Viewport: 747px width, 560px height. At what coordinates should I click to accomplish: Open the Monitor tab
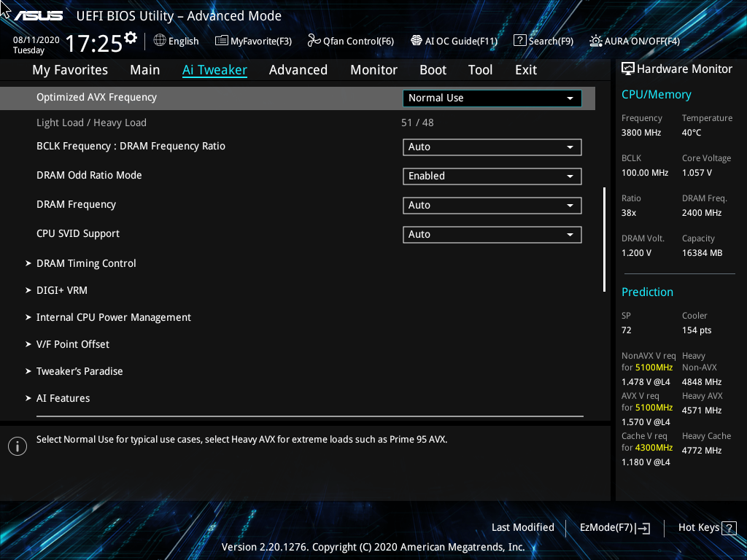pyautogui.click(x=374, y=70)
